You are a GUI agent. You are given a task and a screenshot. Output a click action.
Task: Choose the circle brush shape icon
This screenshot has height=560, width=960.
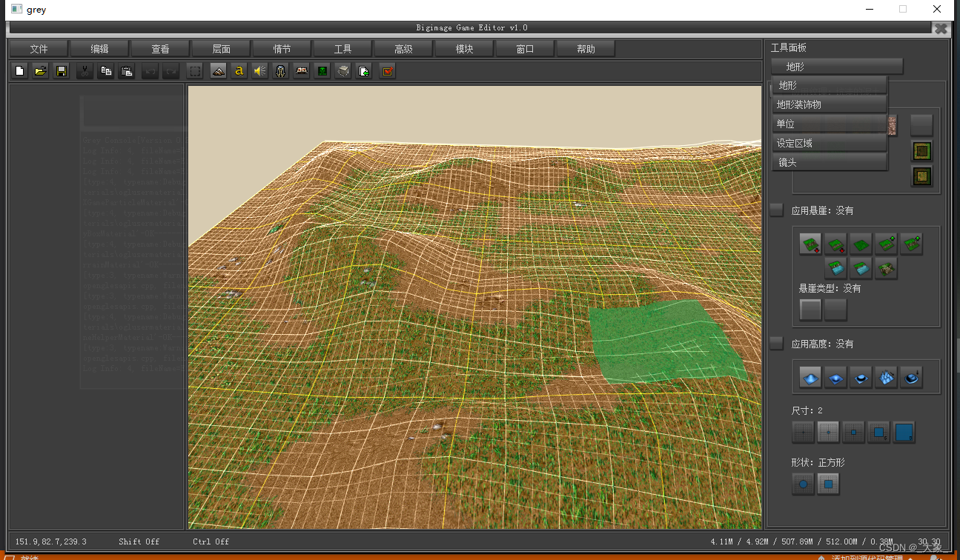click(803, 485)
